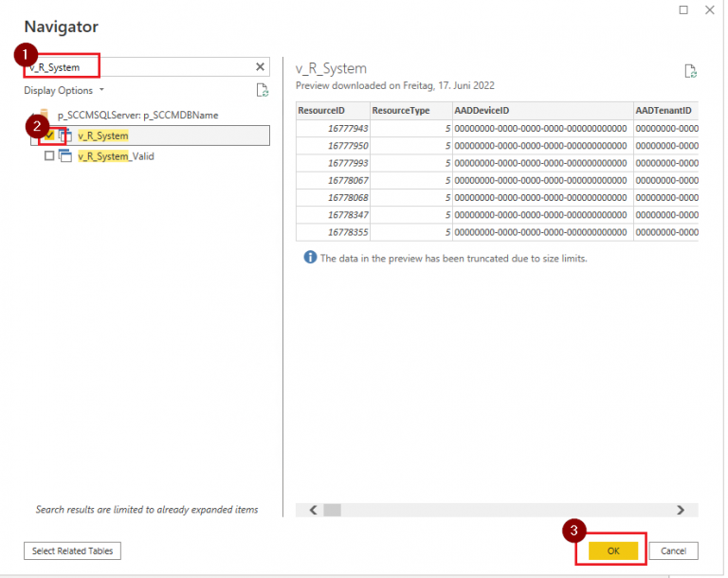
Task: Select the v_R_System_Valid tree row
Action: pos(150,156)
